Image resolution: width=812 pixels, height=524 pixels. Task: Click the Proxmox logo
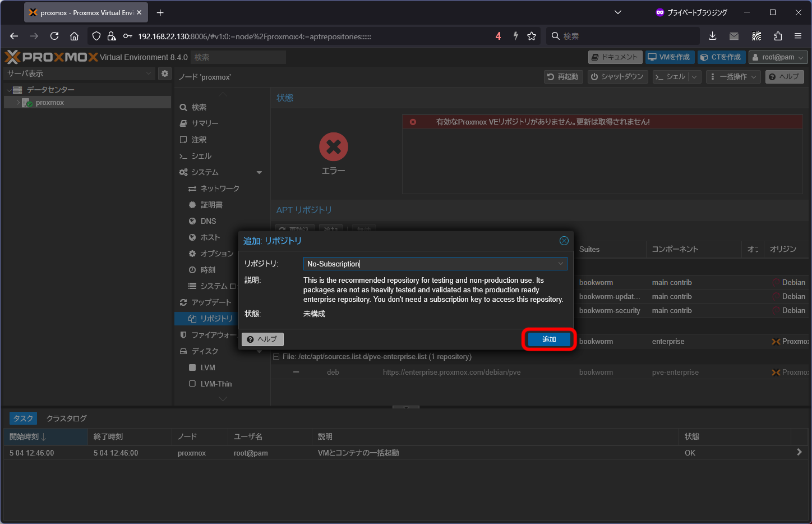(51, 57)
